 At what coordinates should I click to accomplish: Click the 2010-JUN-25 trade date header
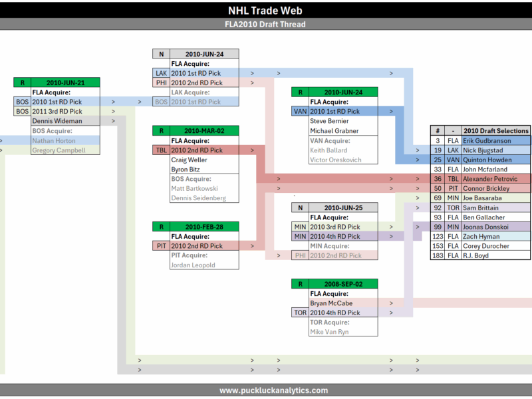[343, 207]
